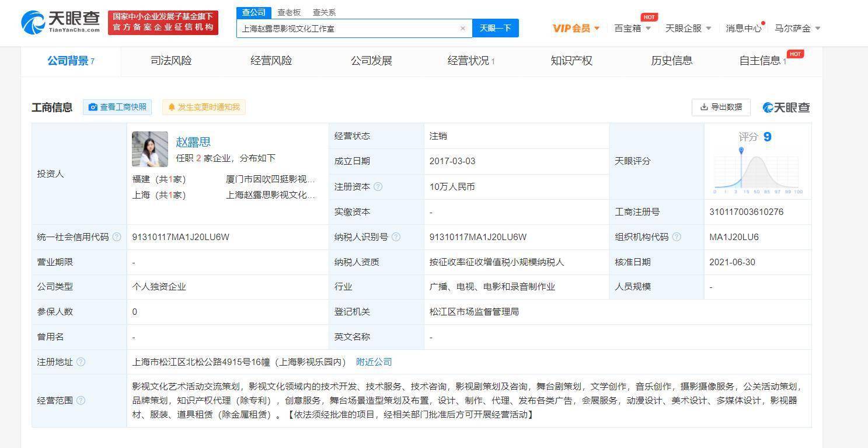The image size is (868, 448).
Task: Open the 百宝箱 dropdown menu
Action: pyautogui.click(x=633, y=28)
